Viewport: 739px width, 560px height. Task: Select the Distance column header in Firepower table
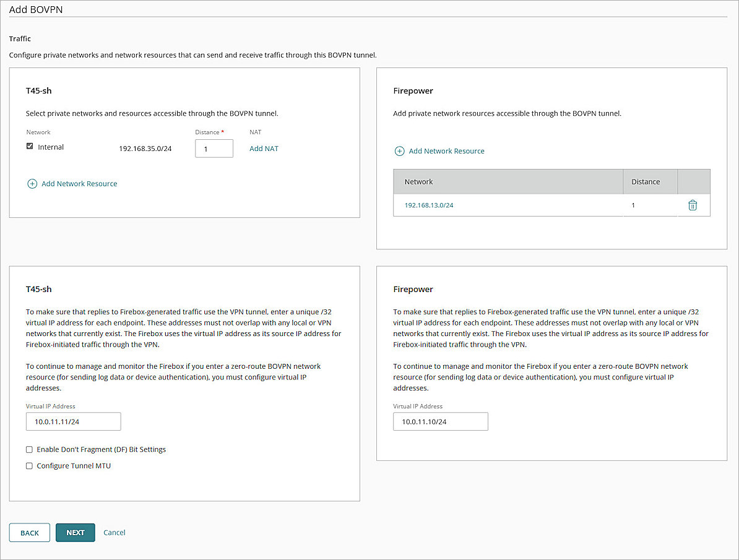(x=645, y=181)
